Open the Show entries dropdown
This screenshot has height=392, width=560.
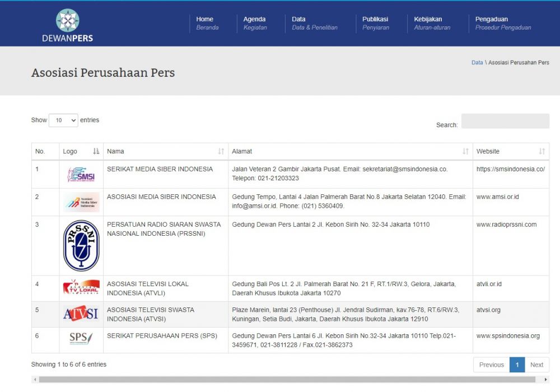click(63, 120)
